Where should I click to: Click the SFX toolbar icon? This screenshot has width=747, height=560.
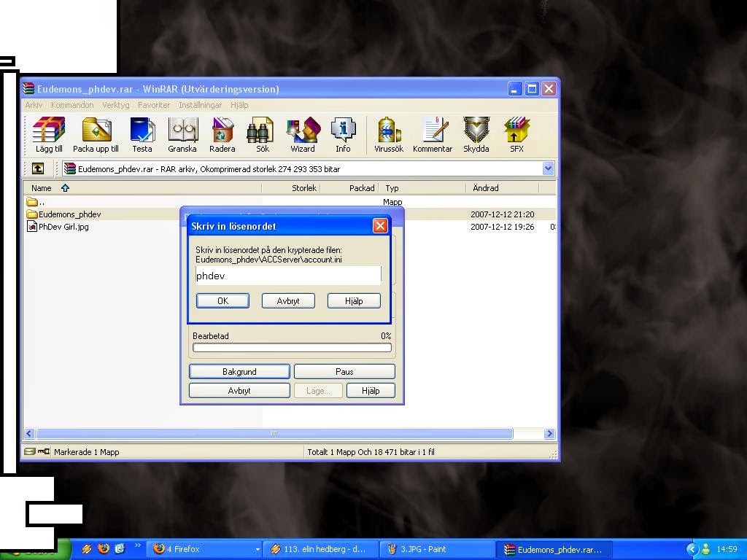(x=516, y=135)
